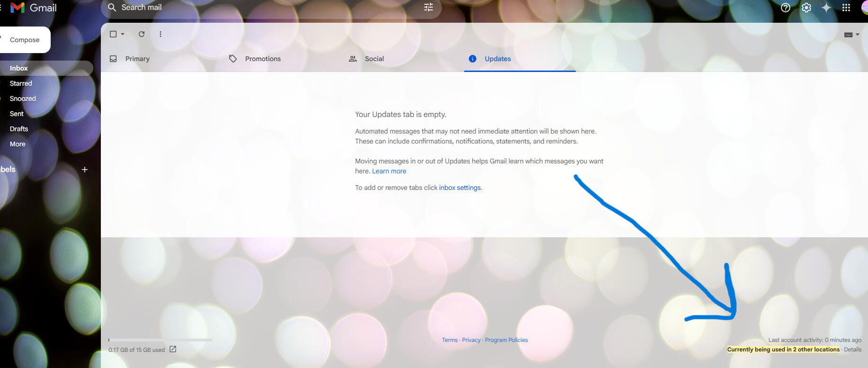Expand More in the left sidebar
Image resolution: width=868 pixels, height=368 pixels.
[x=18, y=144]
